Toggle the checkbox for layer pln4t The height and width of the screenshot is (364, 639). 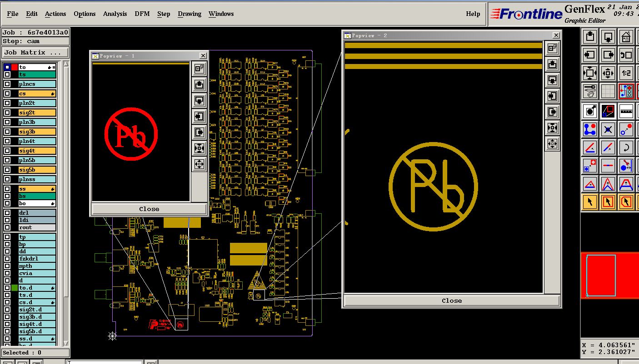click(x=7, y=141)
